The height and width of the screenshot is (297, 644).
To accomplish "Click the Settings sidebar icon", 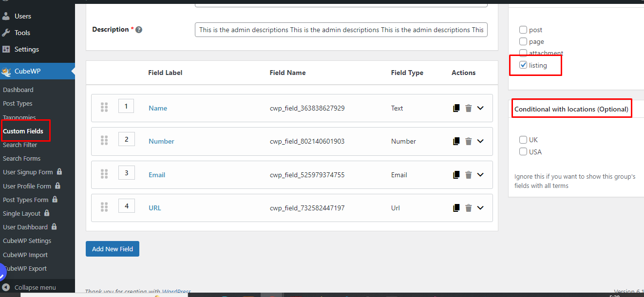I will pyautogui.click(x=6, y=49).
